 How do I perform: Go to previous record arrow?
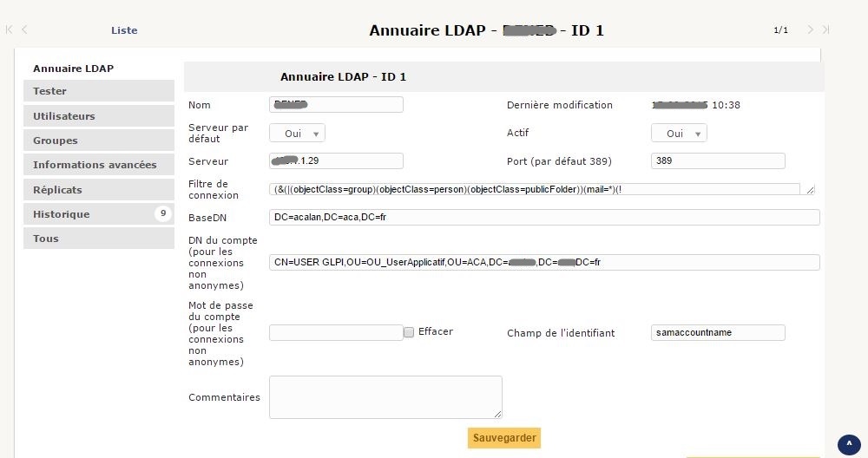tap(25, 29)
